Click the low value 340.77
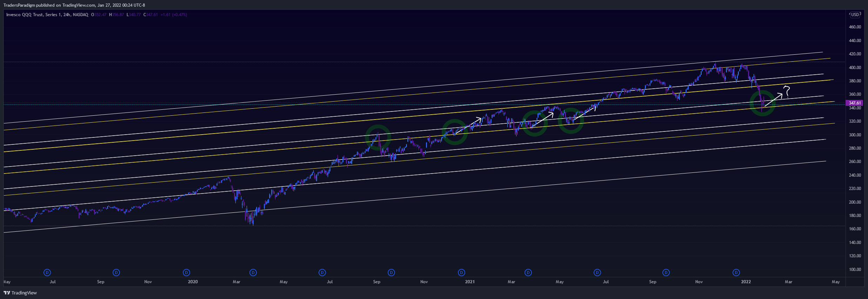The image size is (868, 299). 135,15
